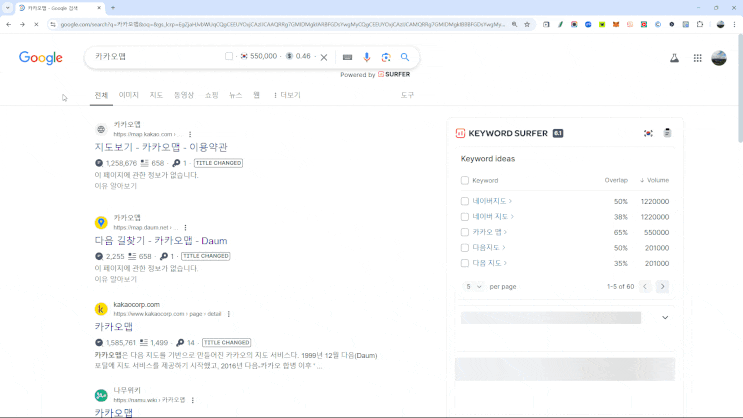This screenshot has height=418, width=743.
Task: Check the 다음 지도 keyword checkbox
Action: (x=465, y=263)
